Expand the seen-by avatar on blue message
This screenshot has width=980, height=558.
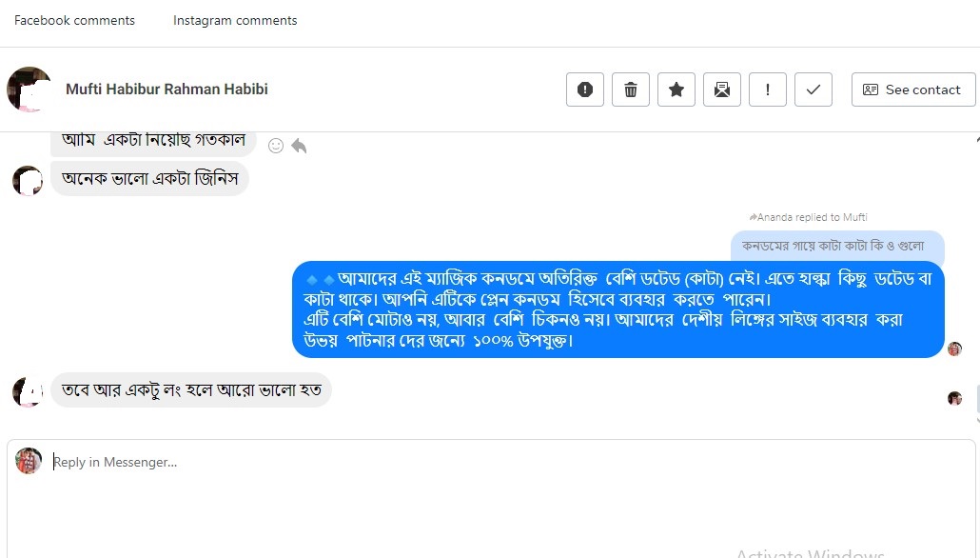coord(954,349)
